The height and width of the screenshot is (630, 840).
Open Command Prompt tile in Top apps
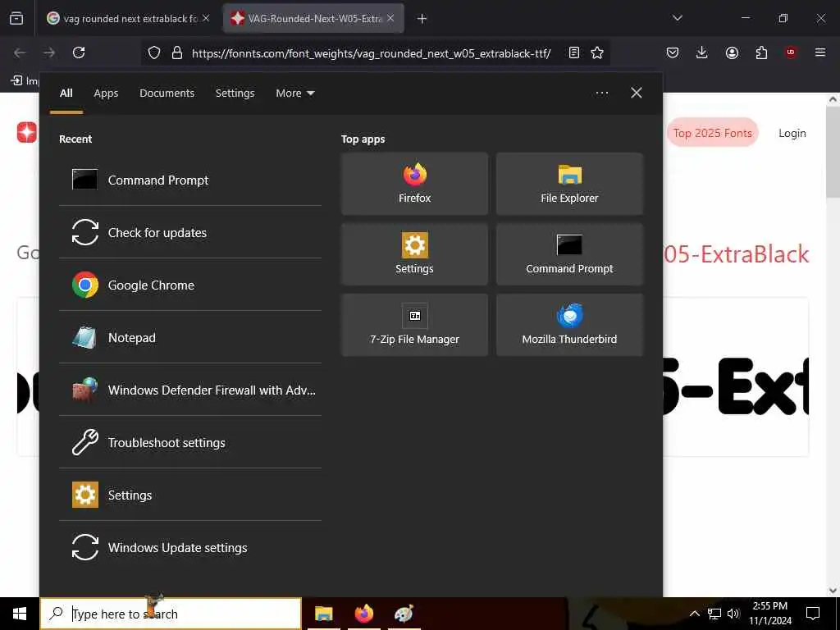coord(569,254)
